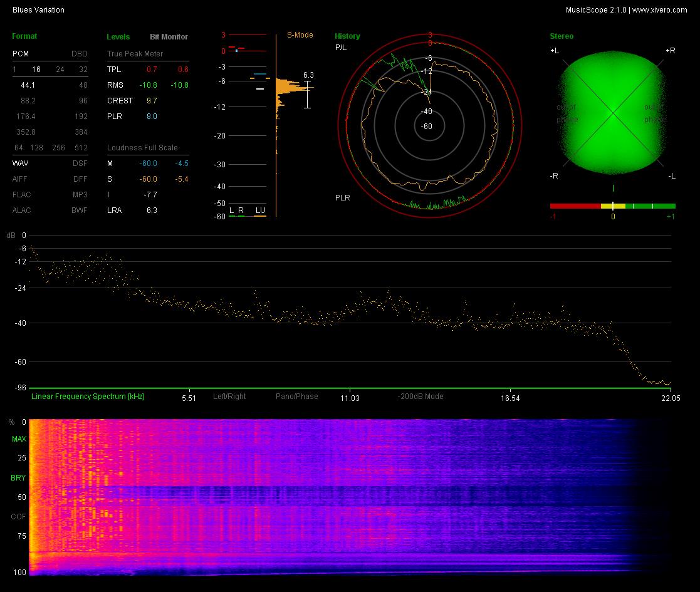Click the 48 sample rate value
The image size is (700, 592).
[83, 85]
